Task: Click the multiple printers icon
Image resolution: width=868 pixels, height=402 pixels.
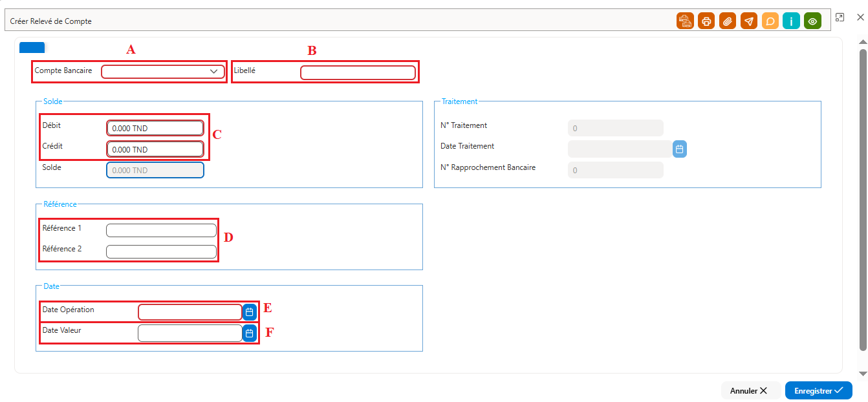Action: click(685, 21)
